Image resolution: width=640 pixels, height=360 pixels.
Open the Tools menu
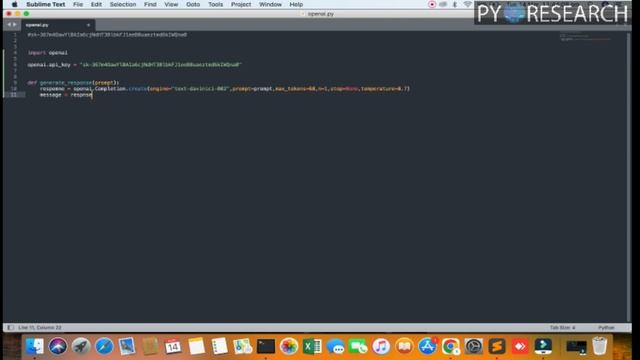(x=216, y=4)
